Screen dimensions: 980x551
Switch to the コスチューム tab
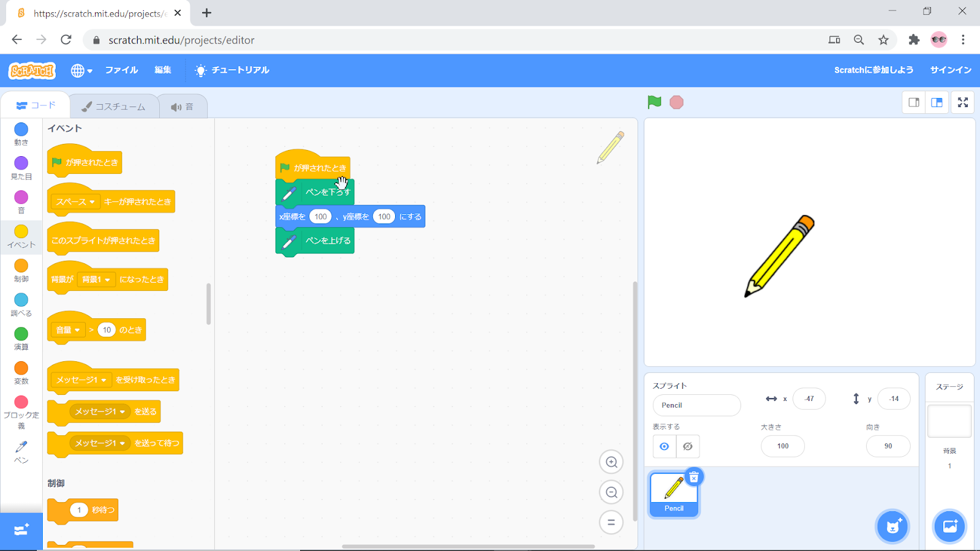[x=113, y=107]
